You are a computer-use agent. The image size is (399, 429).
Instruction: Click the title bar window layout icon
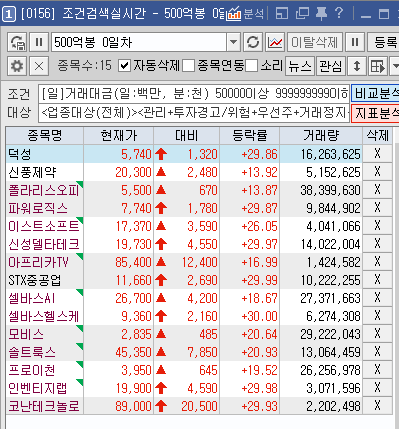pos(281,14)
